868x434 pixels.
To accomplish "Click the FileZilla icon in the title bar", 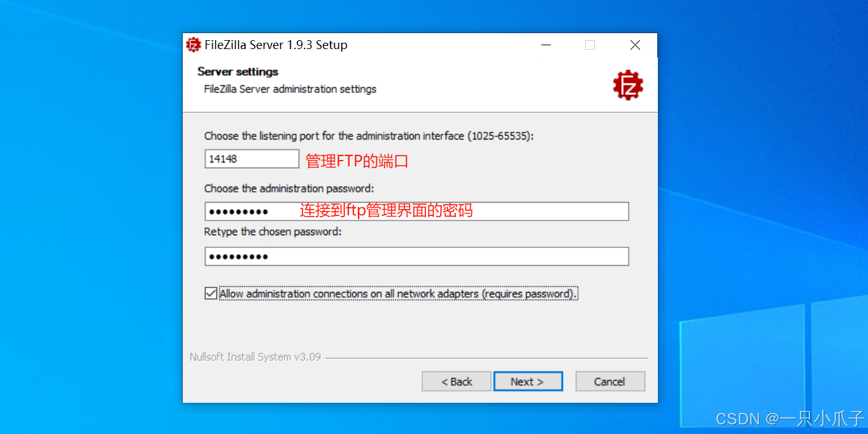I will pyautogui.click(x=194, y=45).
